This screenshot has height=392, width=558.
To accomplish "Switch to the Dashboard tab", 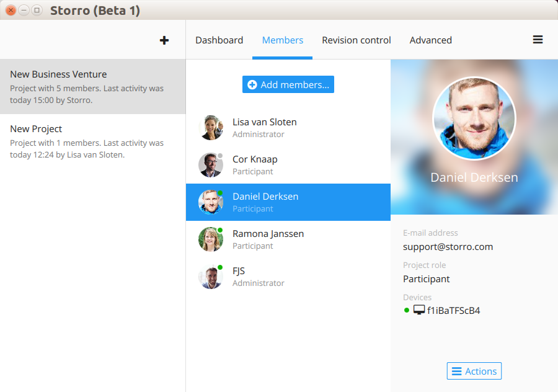I will click(219, 40).
